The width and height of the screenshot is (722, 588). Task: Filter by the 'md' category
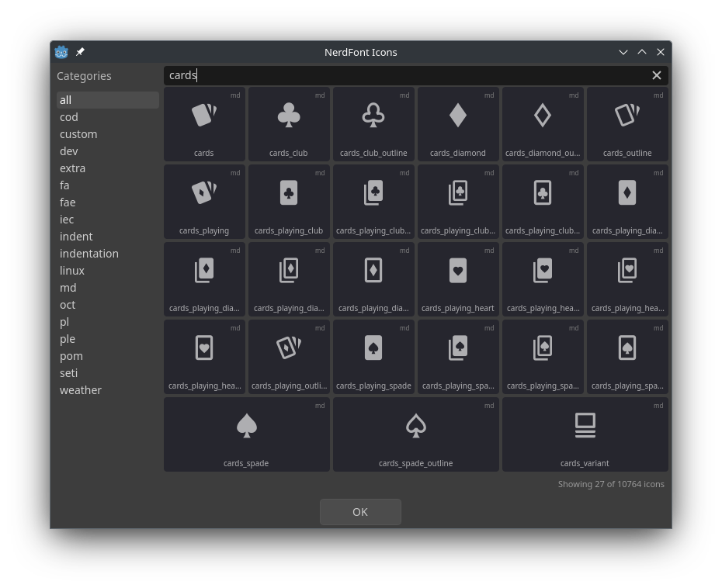click(108, 288)
